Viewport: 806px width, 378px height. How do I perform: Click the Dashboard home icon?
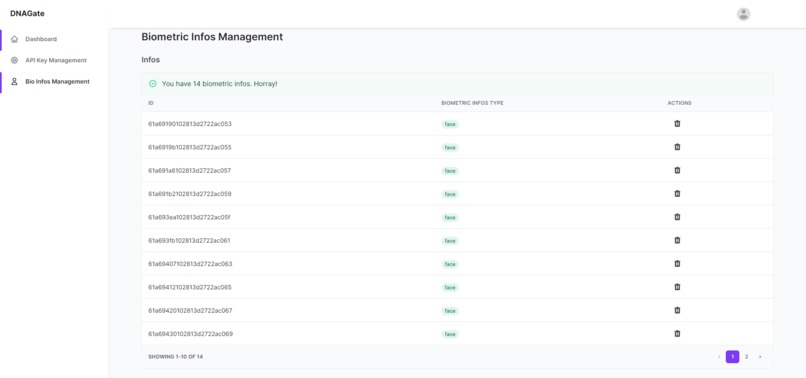click(x=14, y=39)
